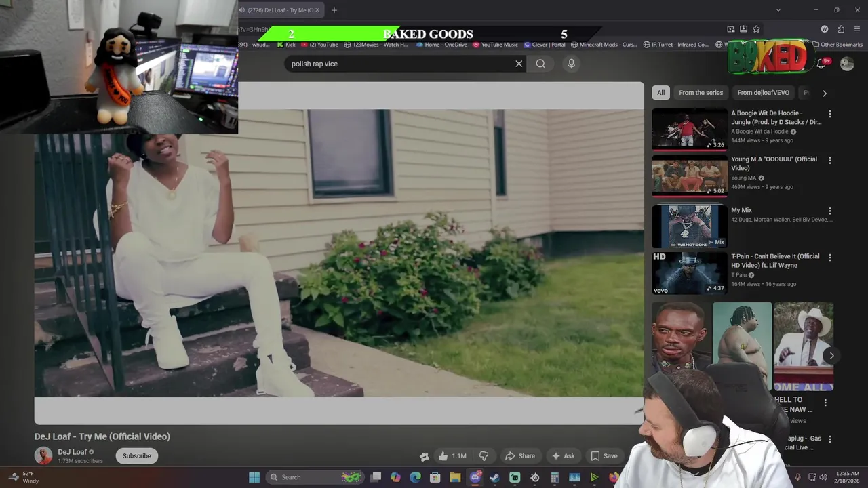Open the A Boogie Wit Da Hoodie Jungle thumbnail
The image size is (868, 488).
(689, 129)
